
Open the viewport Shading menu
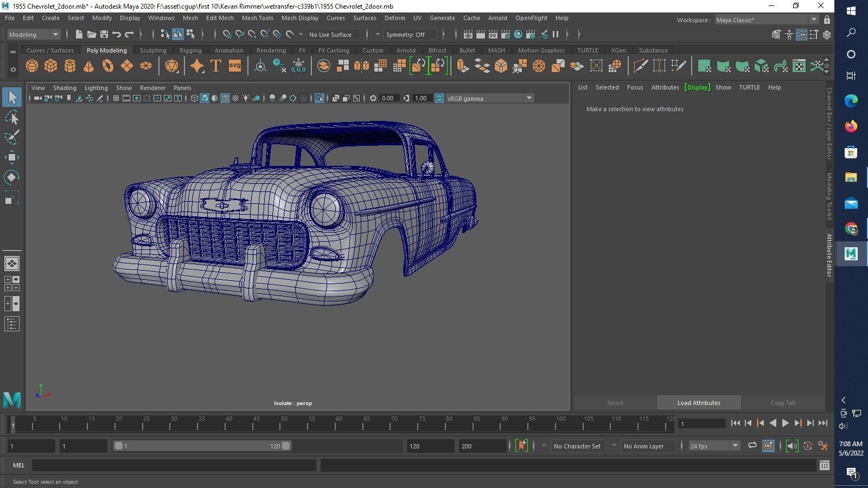[65, 88]
